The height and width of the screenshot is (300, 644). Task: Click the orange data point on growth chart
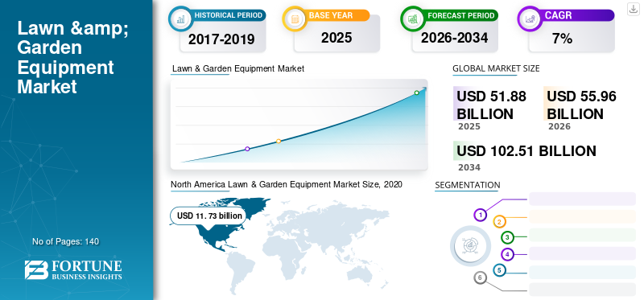pos(279,142)
